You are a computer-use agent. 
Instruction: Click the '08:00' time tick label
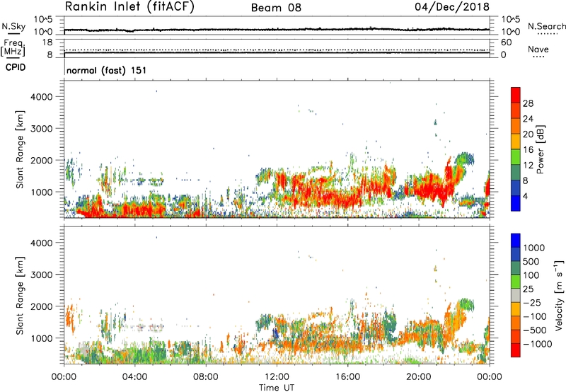tap(206, 377)
